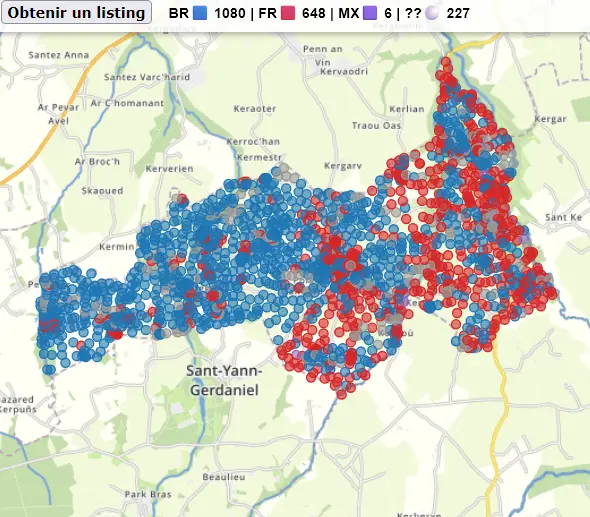Viewport: 590px width, 517px height.
Task: Click the Obtenir un listing button
Action: tap(76, 12)
